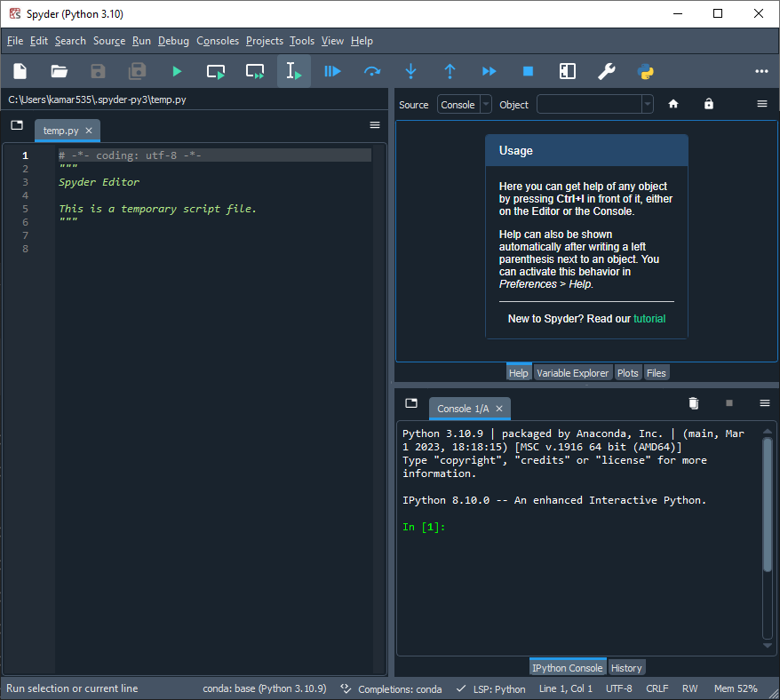Close the temp.py editor tab
The image size is (780, 700).
pos(89,131)
